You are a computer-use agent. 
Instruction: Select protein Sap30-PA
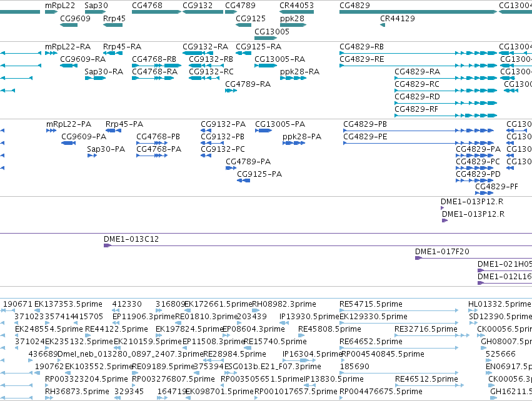(x=92, y=156)
